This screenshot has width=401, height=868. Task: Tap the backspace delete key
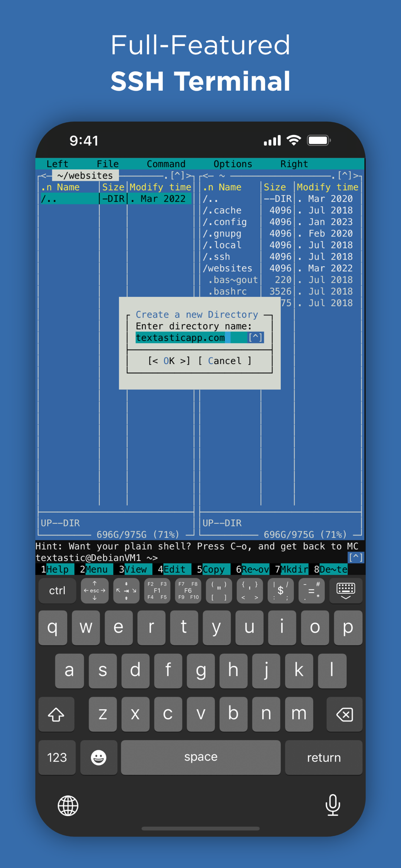[345, 714]
